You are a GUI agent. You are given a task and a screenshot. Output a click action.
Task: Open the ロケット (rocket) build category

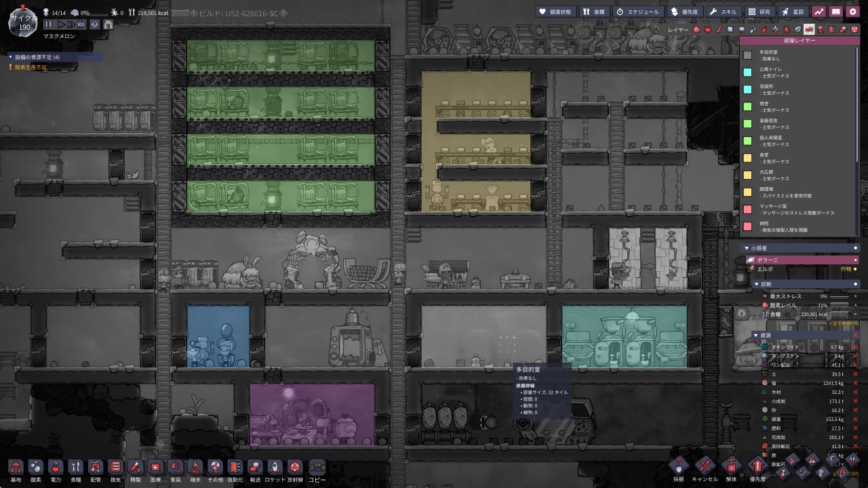(x=275, y=467)
